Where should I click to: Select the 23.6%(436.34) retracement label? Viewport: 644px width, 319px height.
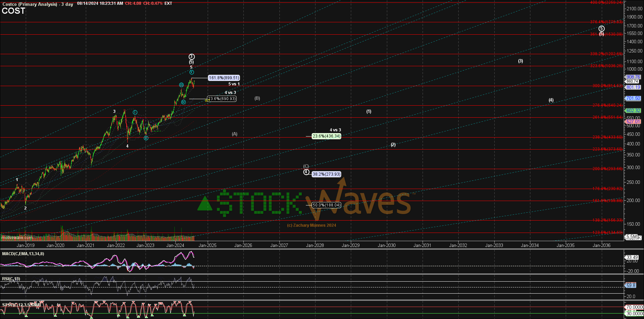point(326,136)
